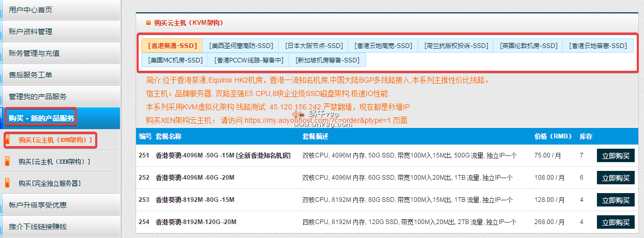This screenshot has width=644, height=238.
Task: Select the 日本大阪节点-SSD tab
Action: [313, 45]
